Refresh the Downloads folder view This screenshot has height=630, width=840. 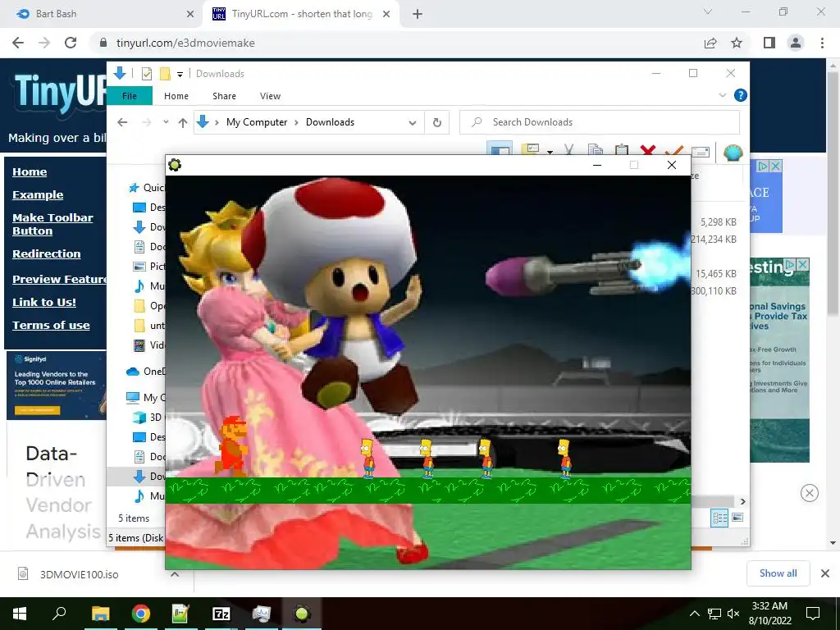tap(437, 123)
